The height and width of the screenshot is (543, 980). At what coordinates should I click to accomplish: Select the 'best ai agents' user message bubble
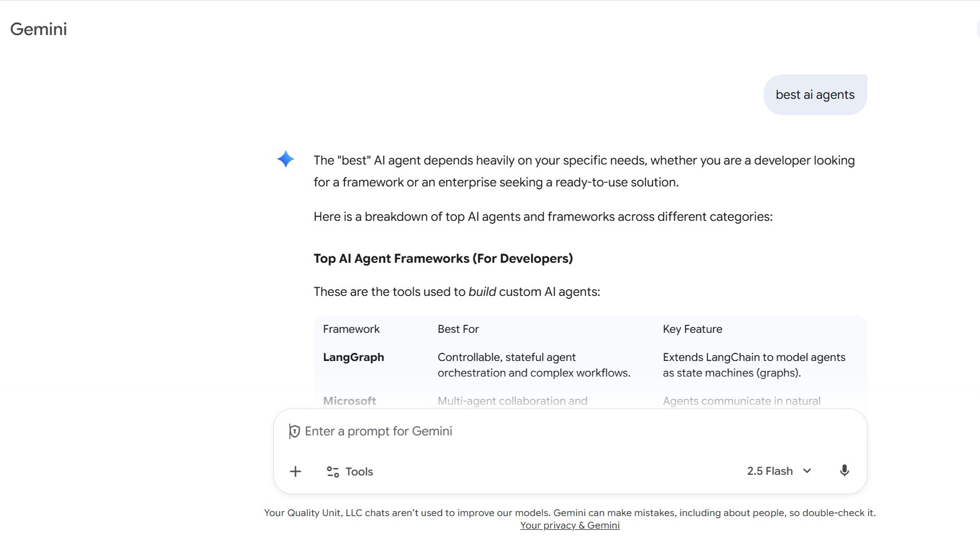pyautogui.click(x=815, y=94)
